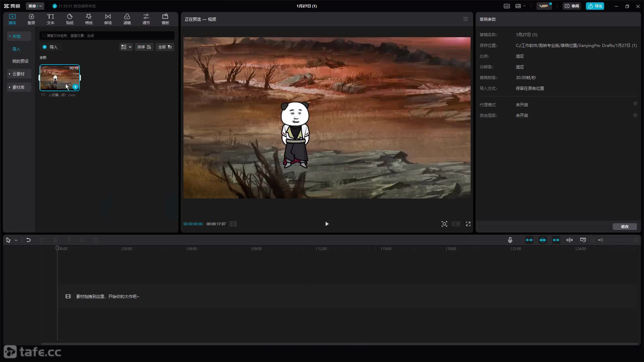Click the timeline zoom-to-fit ruler icon

click(x=583, y=240)
